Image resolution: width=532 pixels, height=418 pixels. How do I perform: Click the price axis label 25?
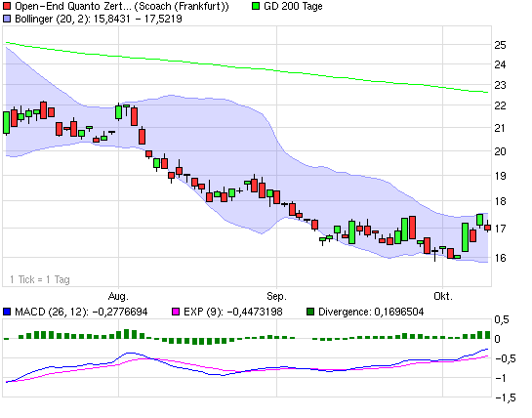pos(500,45)
